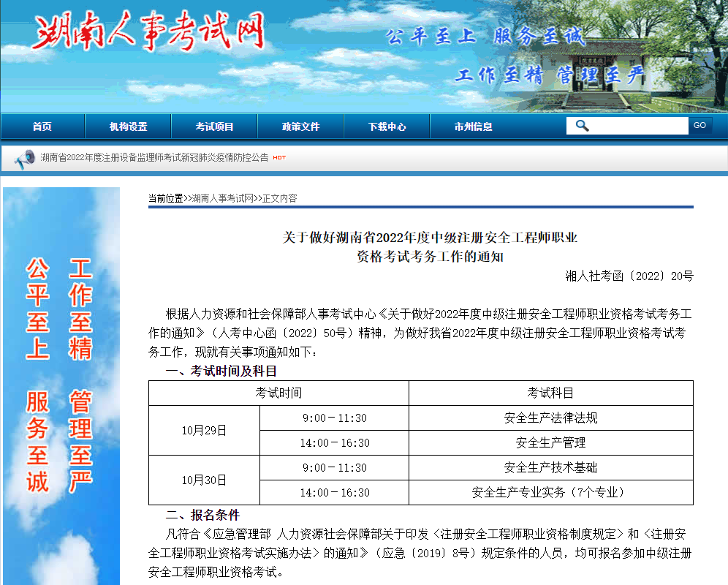Open the 机构设置 navigation item
Screen dimensions: 728x585
coord(128,126)
